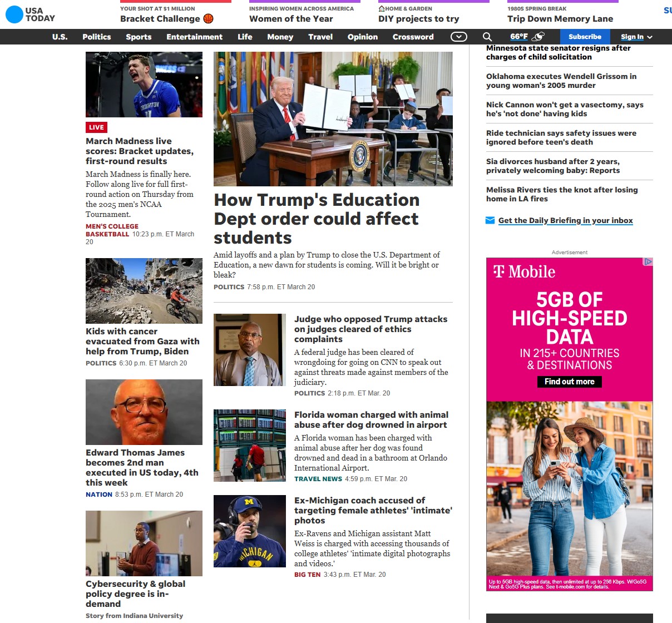
Task: Click the NATION category tag
Action: [x=99, y=495]
